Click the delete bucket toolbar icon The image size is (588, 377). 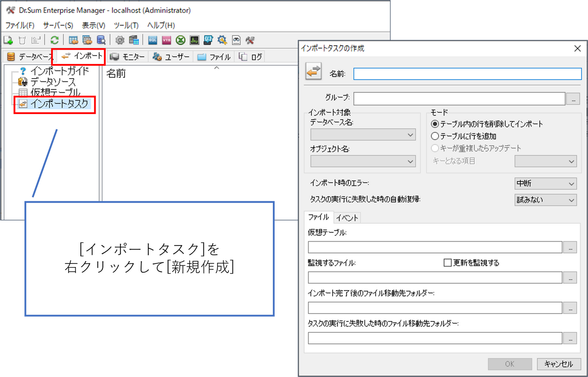(22, 40)
